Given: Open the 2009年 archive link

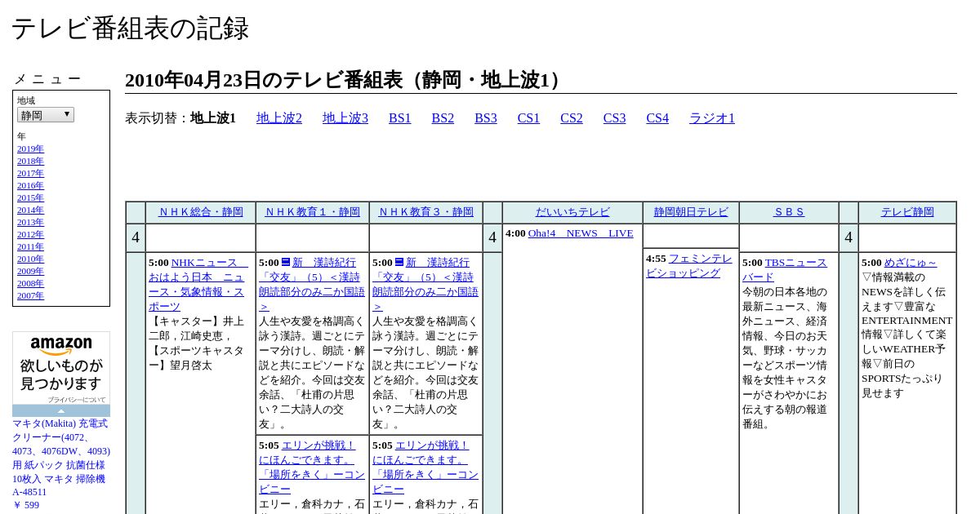Looking at the screenshot, I should coord(30,271).
